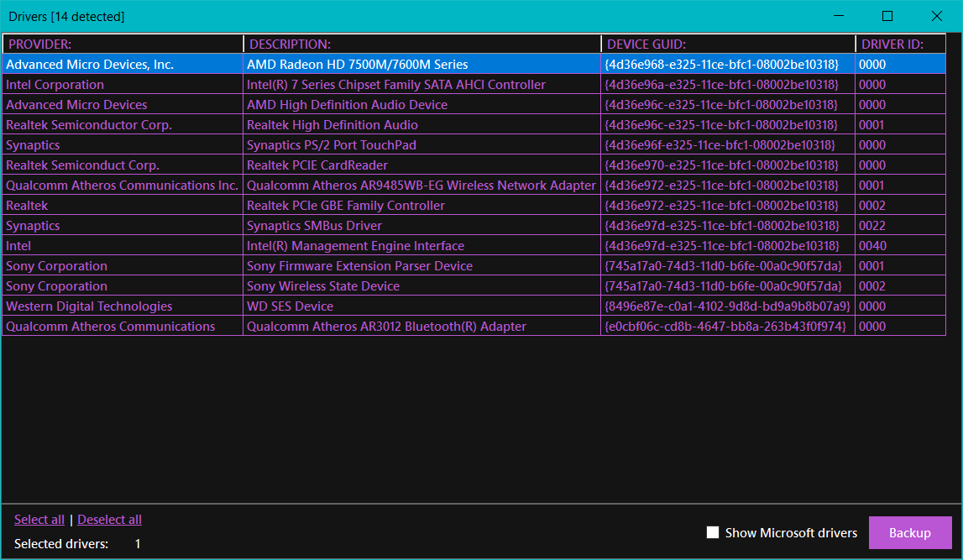Minimize the Drivers window
Screen dimensions: 963x560
839,16
